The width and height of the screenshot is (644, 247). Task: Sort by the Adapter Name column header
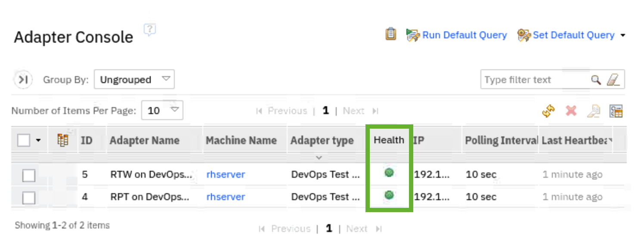pyautogui.click(x=144, y=140)
